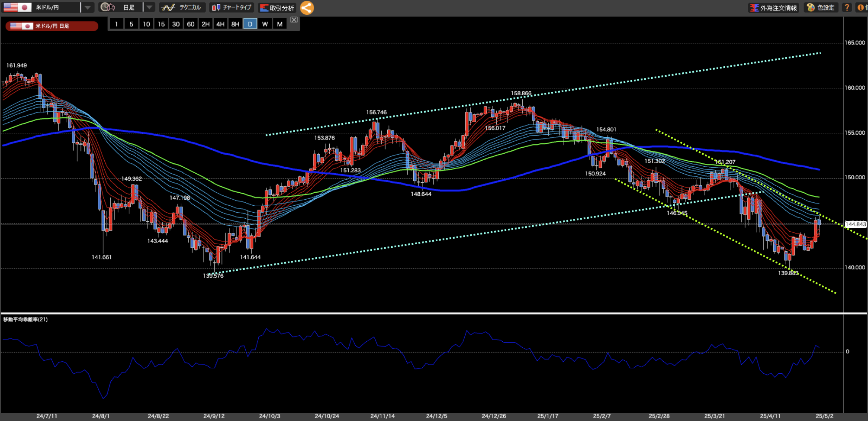Click the 156.746 price label
This screenshot has height=421, width=868.
(x=376, y=113)
